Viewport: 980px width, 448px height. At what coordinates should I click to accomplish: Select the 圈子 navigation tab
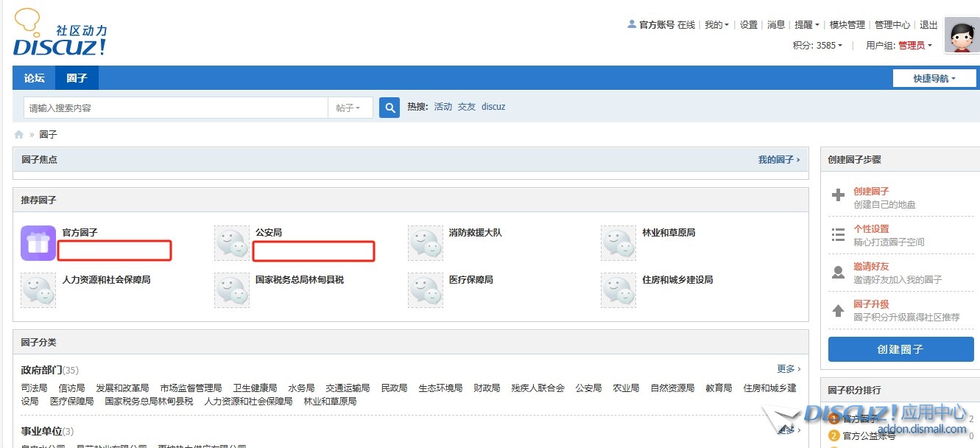(77, 78)
